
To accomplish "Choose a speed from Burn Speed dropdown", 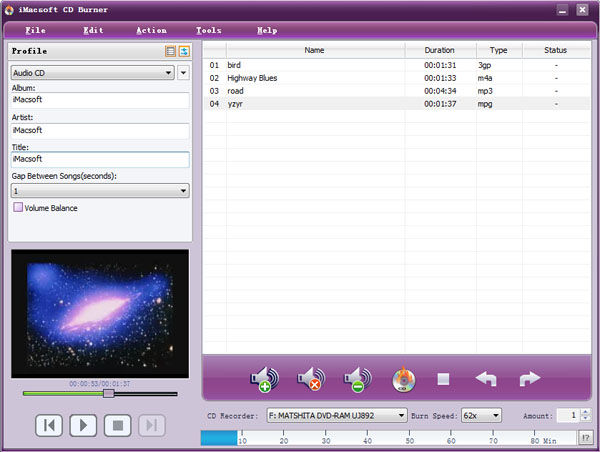I will 482,415.
